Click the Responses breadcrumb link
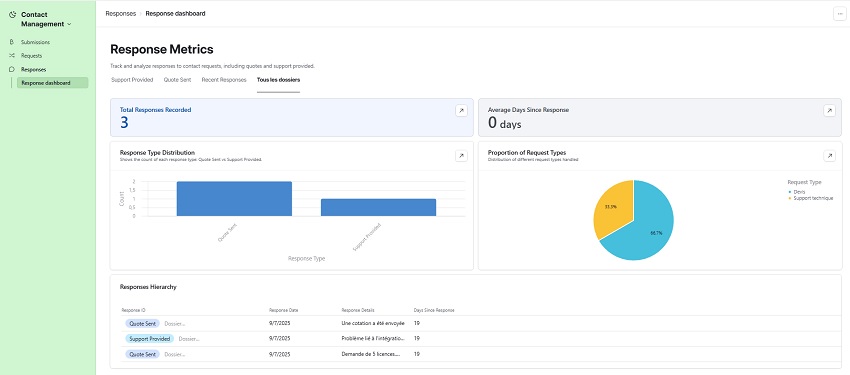 point(120,14)
